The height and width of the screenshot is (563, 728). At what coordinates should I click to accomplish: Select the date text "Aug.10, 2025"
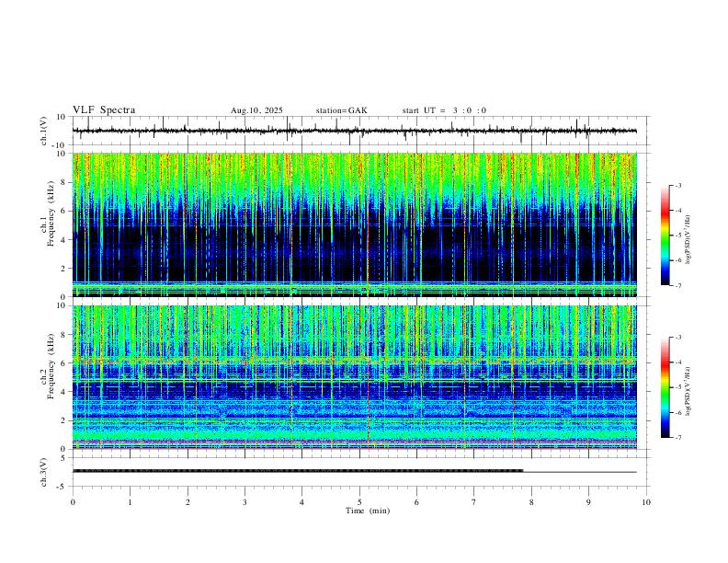256,110
